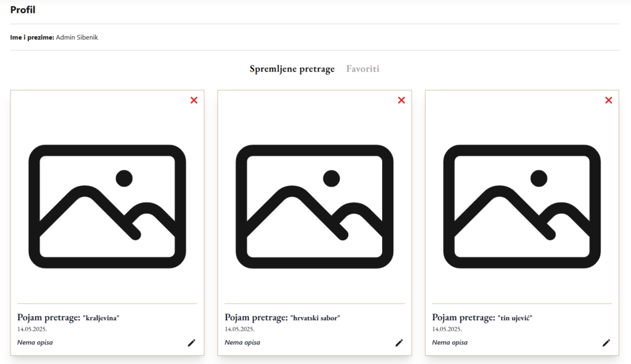The image size is (631, 364).
Task: Click the Profil page heading
Action: pyautogui.click(x=23, y=10)
